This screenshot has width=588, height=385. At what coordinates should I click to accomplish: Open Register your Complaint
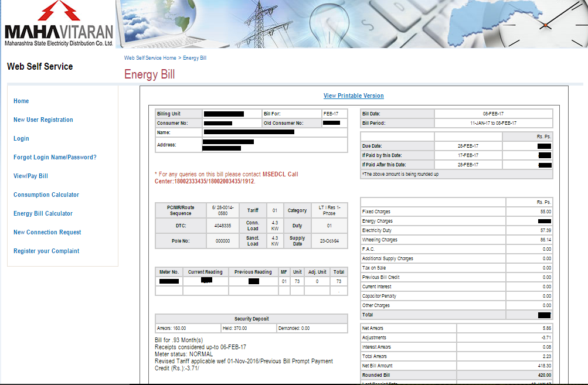(46, 251)
